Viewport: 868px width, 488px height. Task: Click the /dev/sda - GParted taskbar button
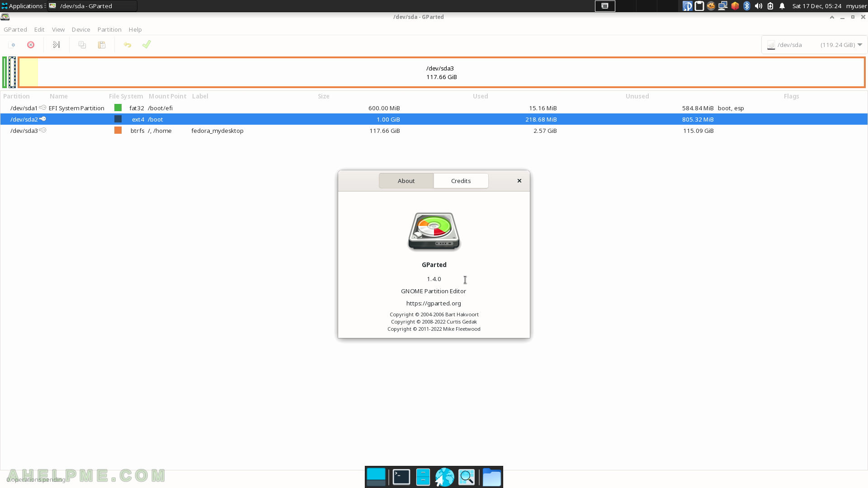click(x=92, y=6)
